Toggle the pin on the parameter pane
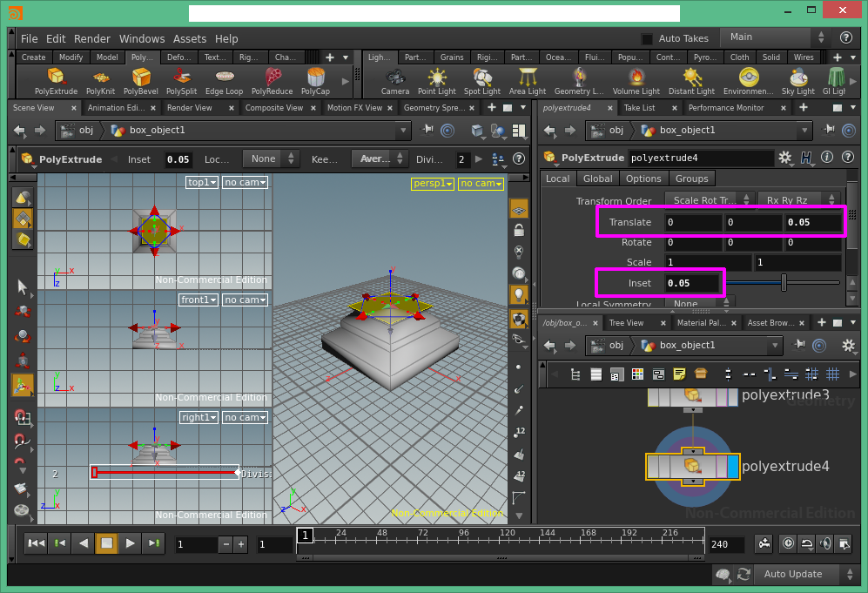This screenshot has height=593, width=868. [829, 130]
